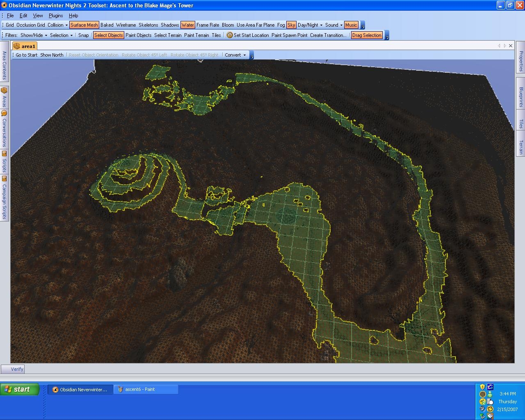Switch to the Properties side tab
The image size is (525, 420).
coord(521,61)
